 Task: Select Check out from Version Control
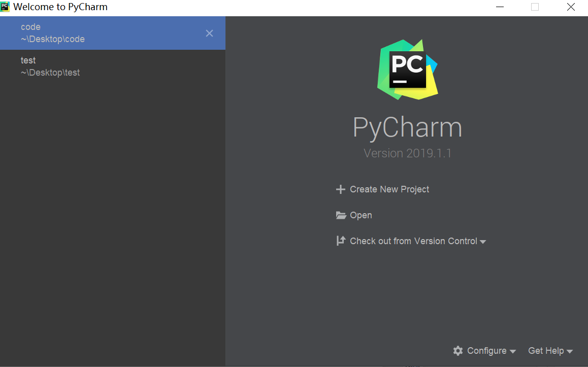pyautogui.click(x=413, y=241)
